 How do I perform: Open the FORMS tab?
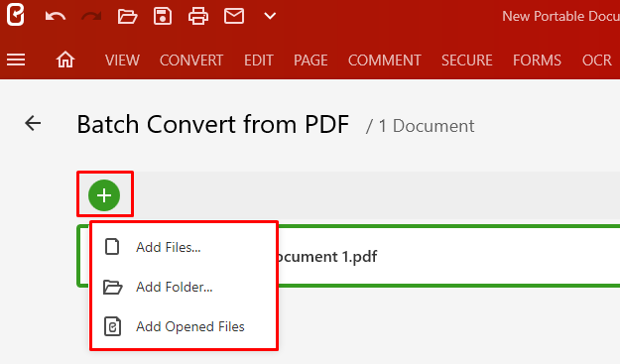[537, 61]
